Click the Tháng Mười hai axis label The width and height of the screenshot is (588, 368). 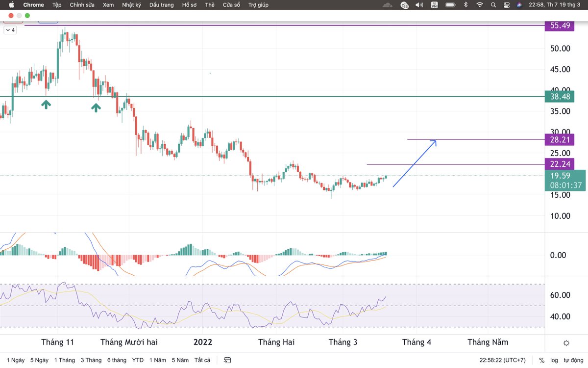click(129, 342)
